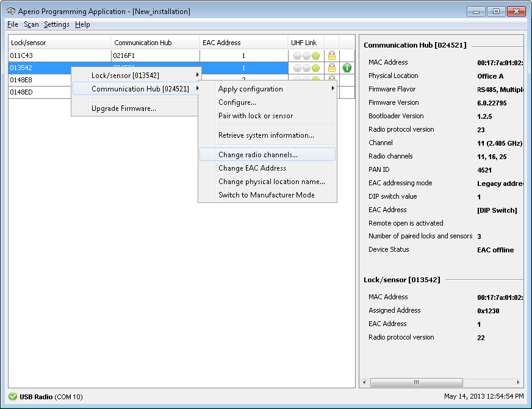Screen dimensions: 532x409
Task: Click USB Radio (COM 10) status text
Action: pyautogui.click(x=51, y=397)
